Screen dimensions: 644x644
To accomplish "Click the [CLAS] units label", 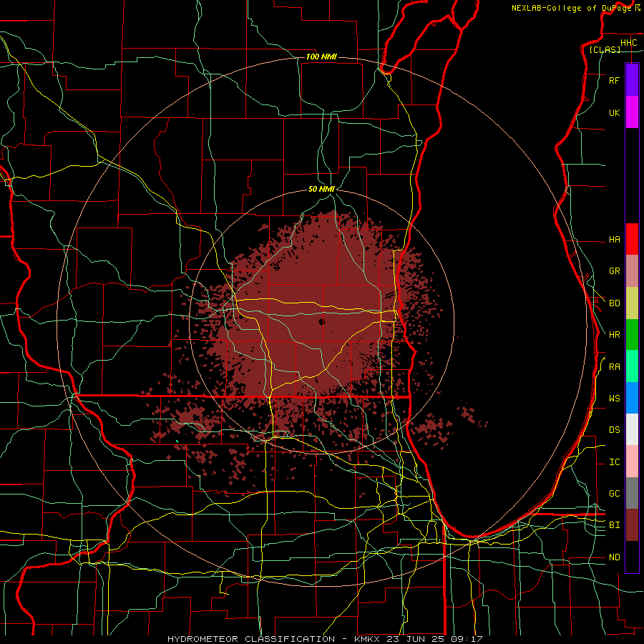I will pos(605,49).
